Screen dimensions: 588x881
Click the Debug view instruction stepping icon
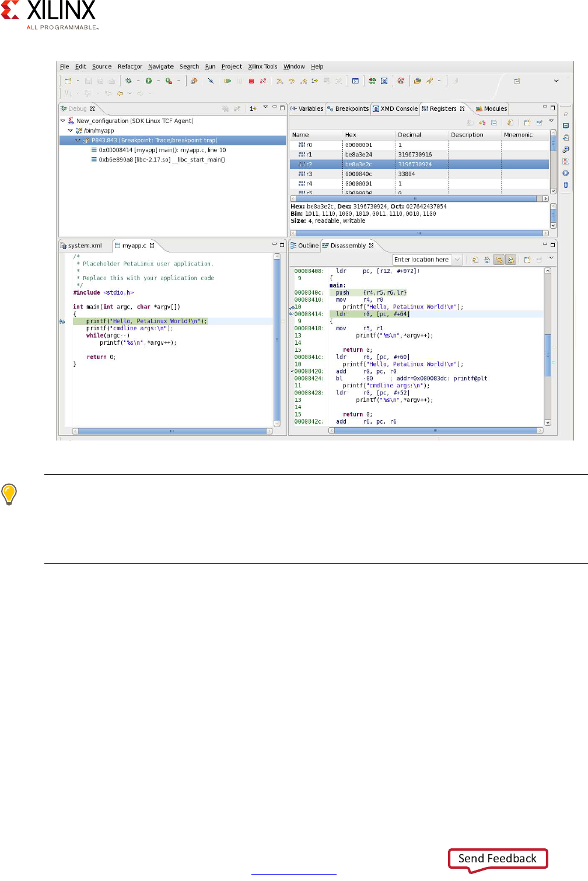(253, 109)
